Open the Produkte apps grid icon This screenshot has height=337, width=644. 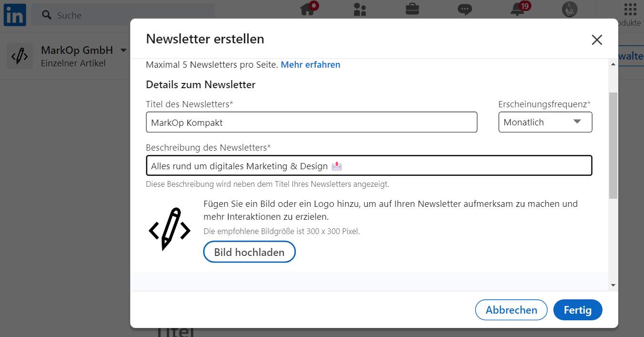coord(629,8)
